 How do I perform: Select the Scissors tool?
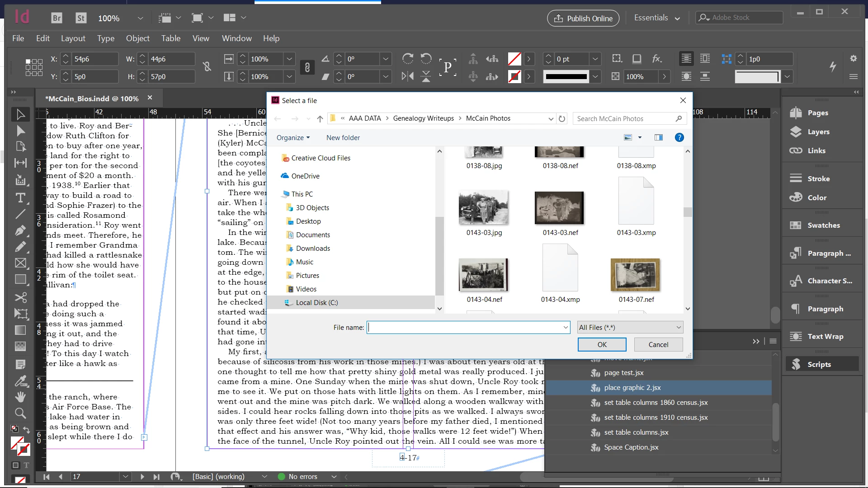pos(20,297)
